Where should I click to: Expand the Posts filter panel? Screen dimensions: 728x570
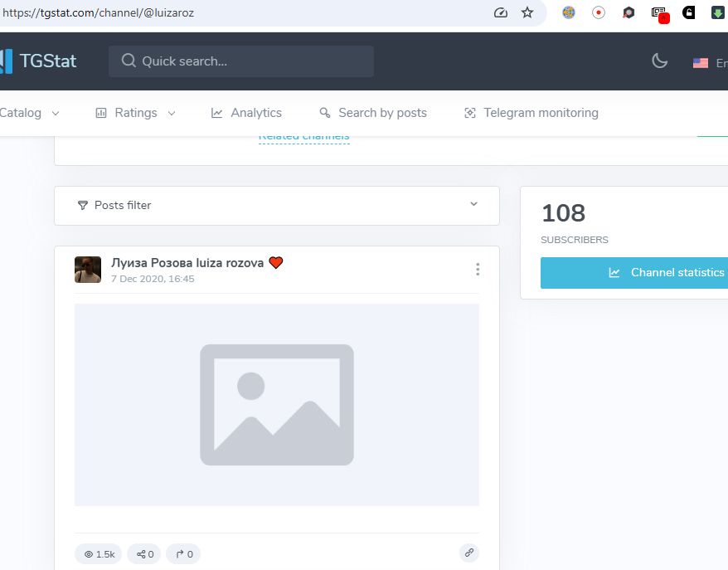pyautogui.click(x=277, y=205)
